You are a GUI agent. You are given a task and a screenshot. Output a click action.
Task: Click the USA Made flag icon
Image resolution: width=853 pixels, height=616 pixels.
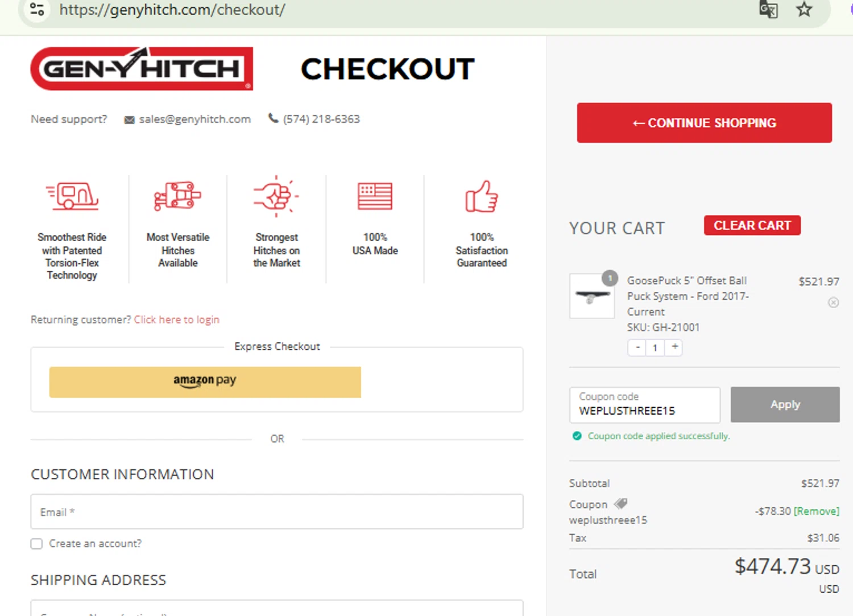[375, 197]
